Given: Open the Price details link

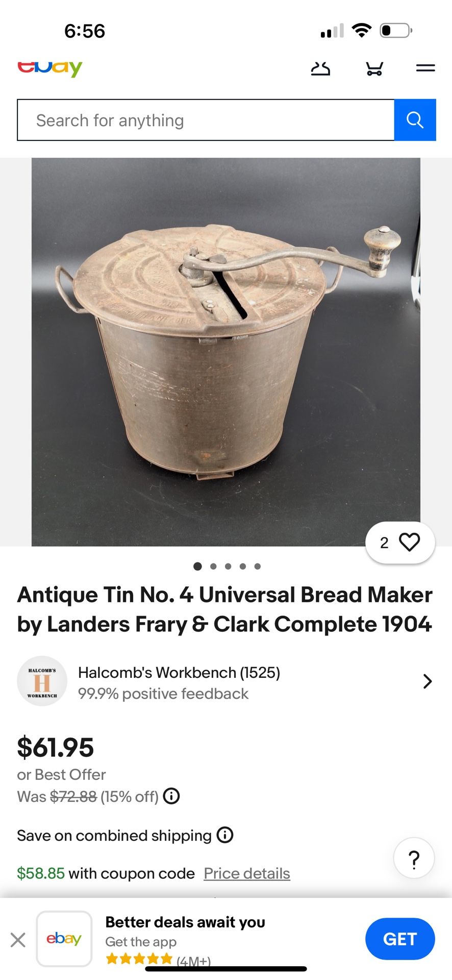Looking at the screenshot, I should tap(247, 873).
